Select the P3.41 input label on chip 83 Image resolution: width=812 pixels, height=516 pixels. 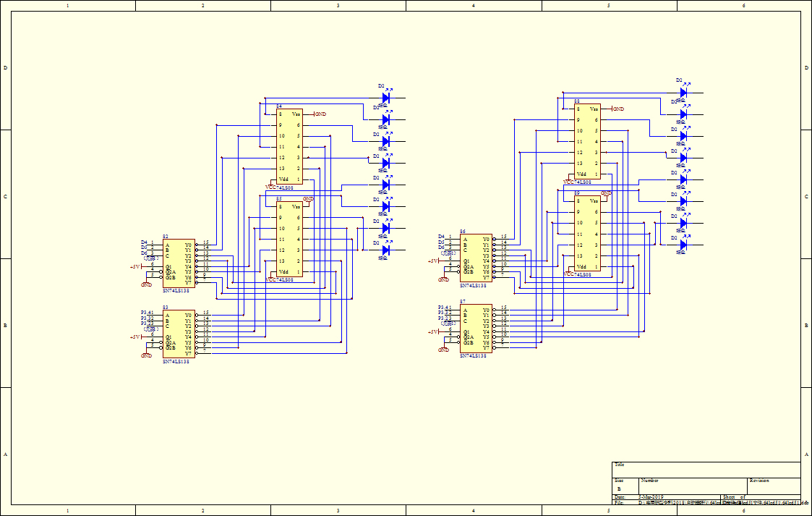click(x=147, y=313)
